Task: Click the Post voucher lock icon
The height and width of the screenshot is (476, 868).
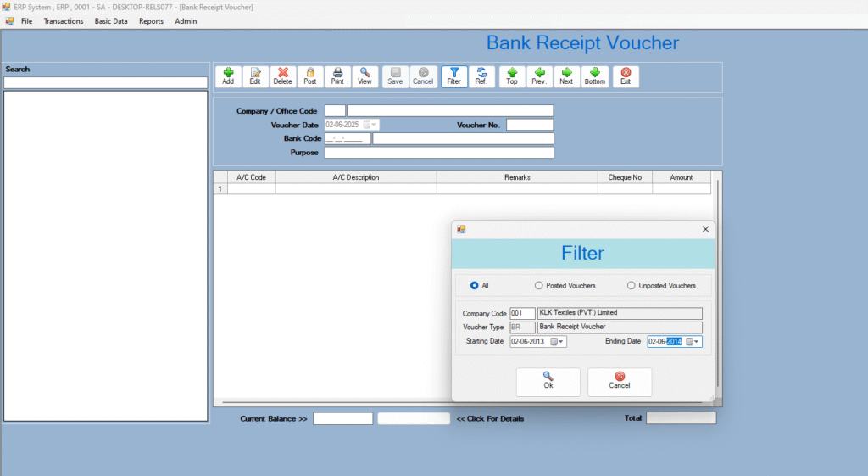Action: click(x=310, y=76)
